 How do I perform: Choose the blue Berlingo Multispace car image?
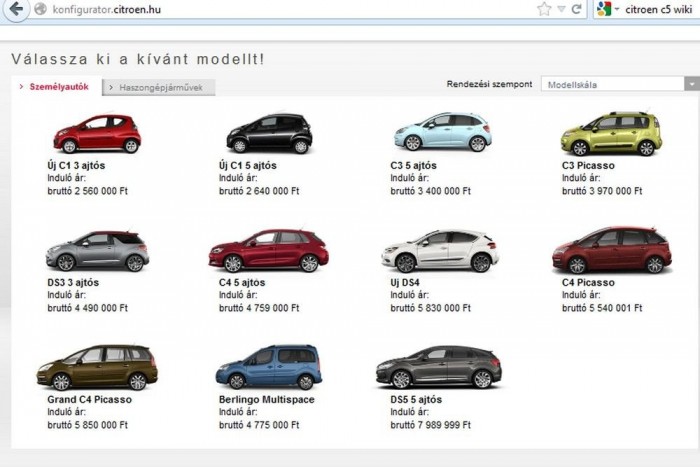(x=269, y=367)
